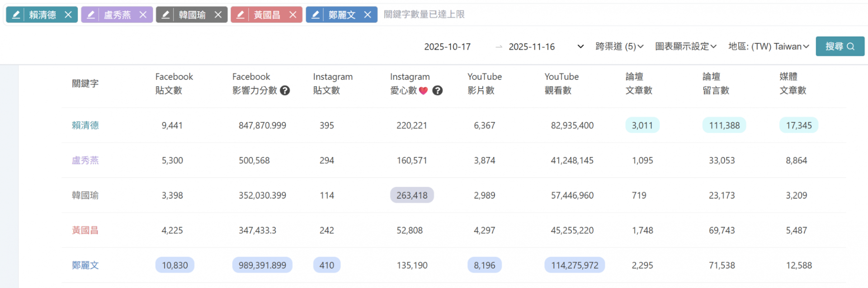This screenshot has width=868, height=288.
Task: Click the edit pencil on 盧秀燕 tag
Action: click(x=91, y=15)
